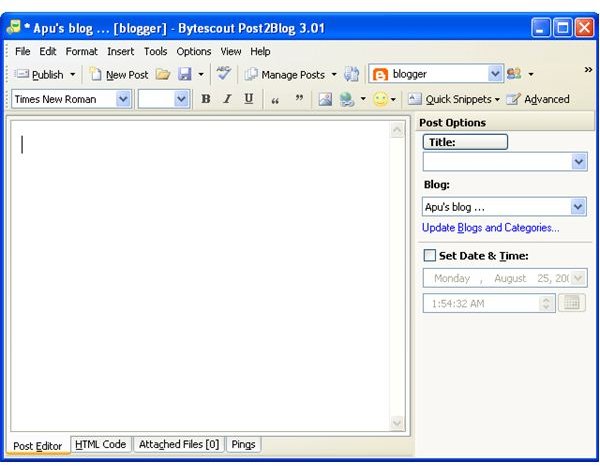Click the time spinner arrows

click(546, 303)
